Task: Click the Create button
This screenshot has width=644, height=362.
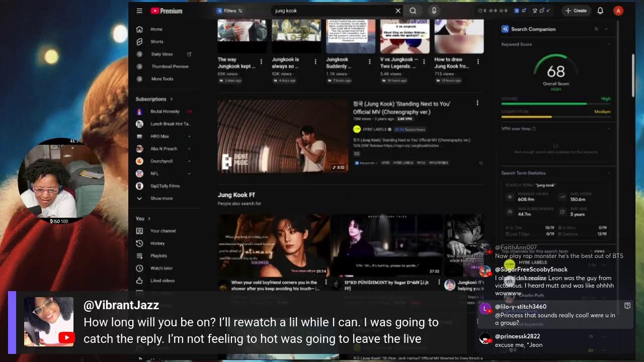Action: point(576,11)
